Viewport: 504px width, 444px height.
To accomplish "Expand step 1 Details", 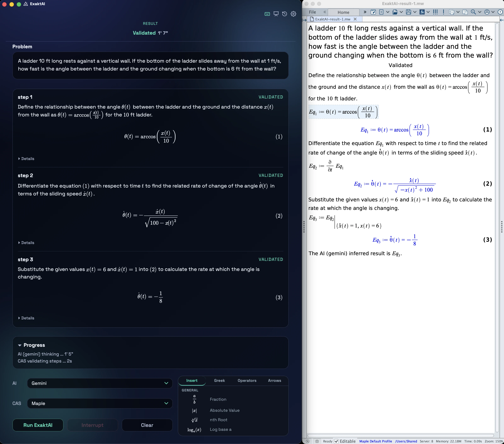I will point(26,159).
